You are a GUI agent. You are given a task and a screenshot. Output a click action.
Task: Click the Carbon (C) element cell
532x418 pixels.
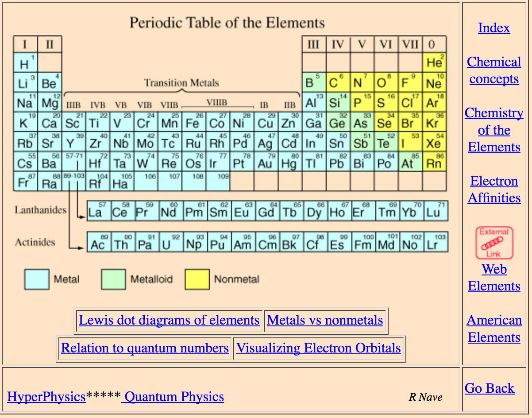(x=339, y=82)
